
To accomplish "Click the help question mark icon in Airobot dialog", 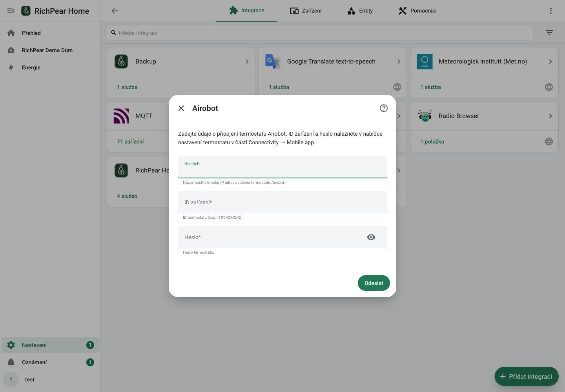I will pyautogui.click(x=384, y=108).
